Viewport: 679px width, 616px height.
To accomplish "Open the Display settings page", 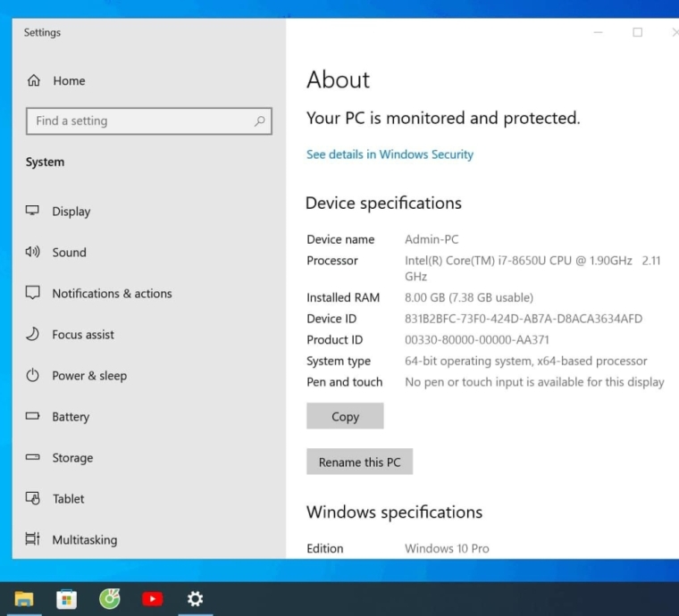I will click(71, 211).
